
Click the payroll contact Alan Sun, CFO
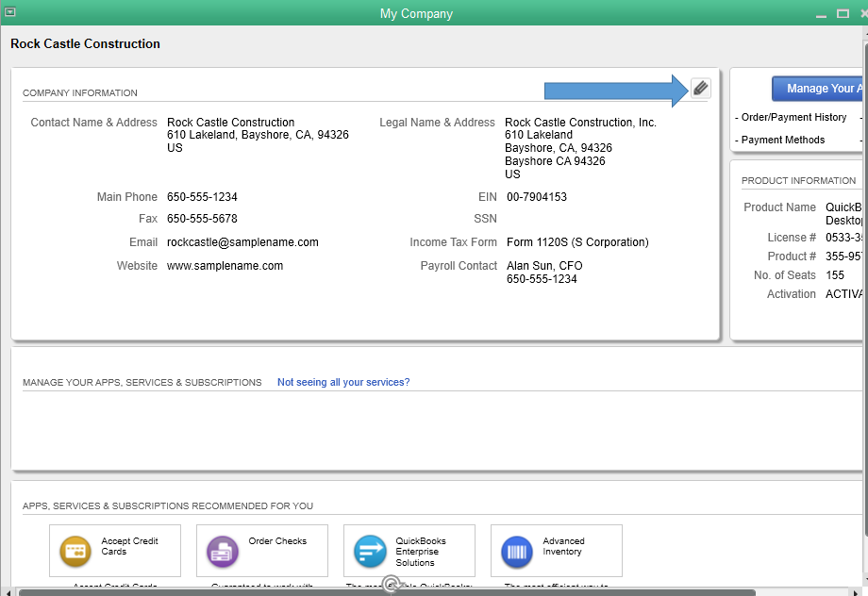(x=544, y=266)
